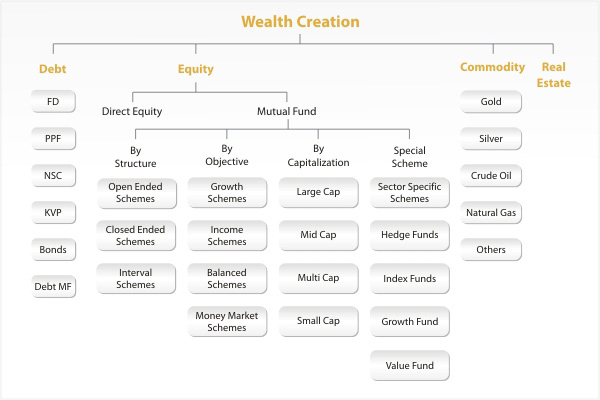Select the Sector Specific Schemes box
The image size is (600, 400).
click(x=409, y=193)
